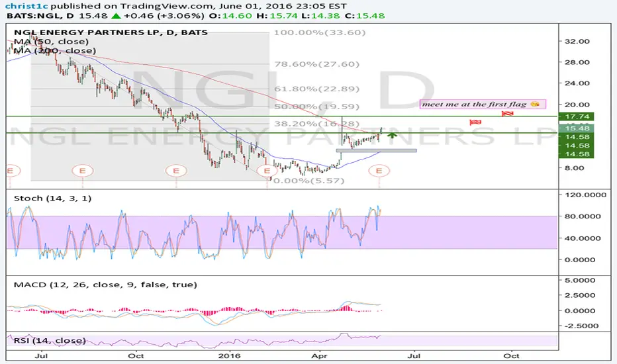This screenshot has width=617, height=364.
Task: Click the H:15.74 high value
Action: 277,16
